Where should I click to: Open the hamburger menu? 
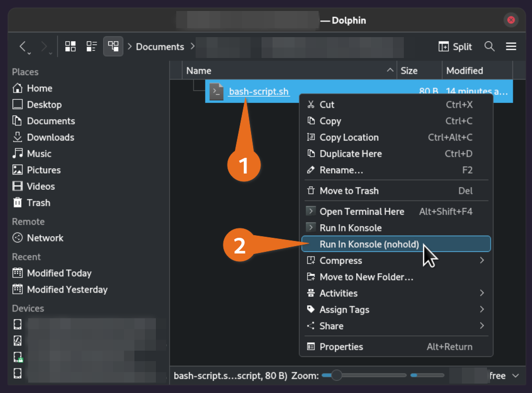point(511,47)
